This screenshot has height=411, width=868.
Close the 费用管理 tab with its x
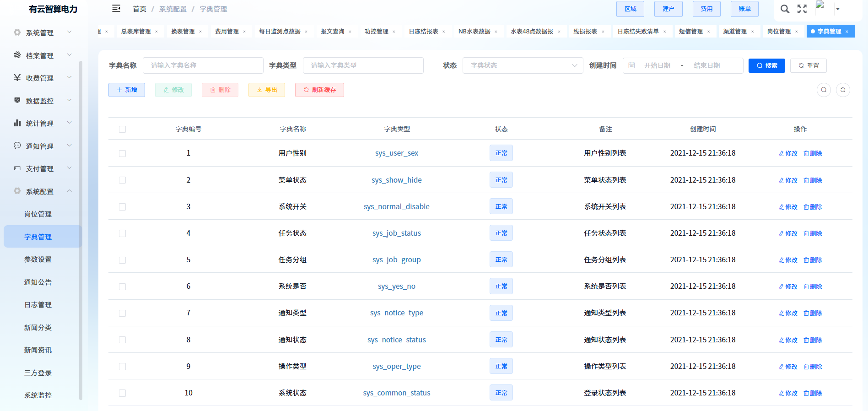(244, 32)
